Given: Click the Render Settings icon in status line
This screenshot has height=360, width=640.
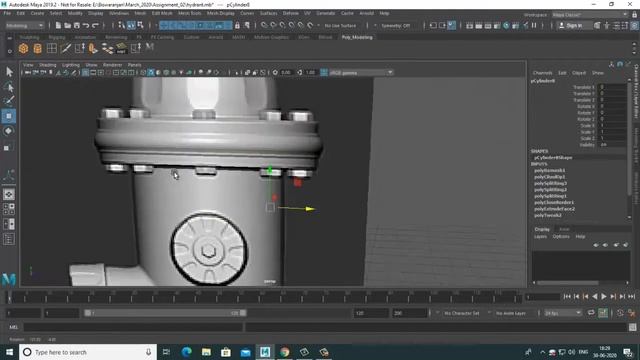Looking at the screenshot, I should [497, 25].
